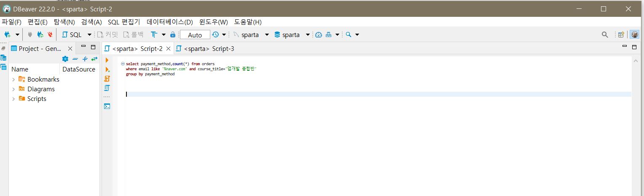The height and width of the screenshot is (196, 644).
Task: Open a new SQL script button
Action: [x=72, y=35]
